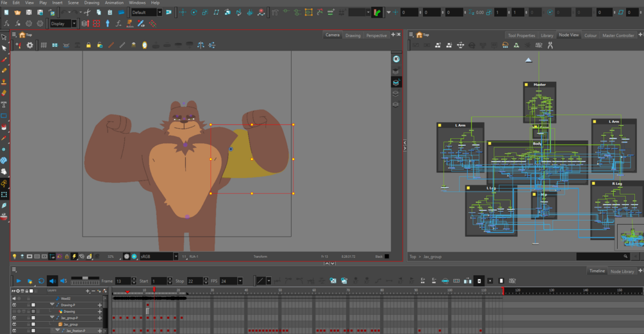
Task: Click the gold mirror icon in Camera toolbar
Action: tap(145, 45)
